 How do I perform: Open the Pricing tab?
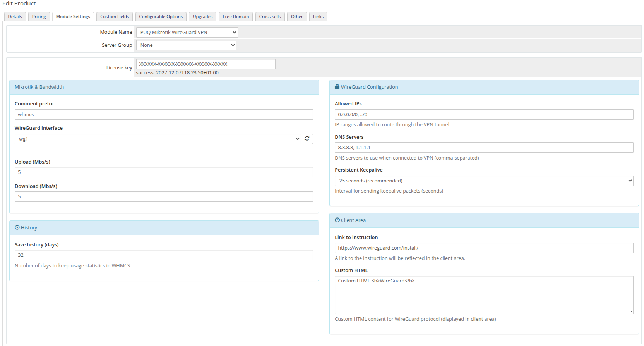point(39,17)
